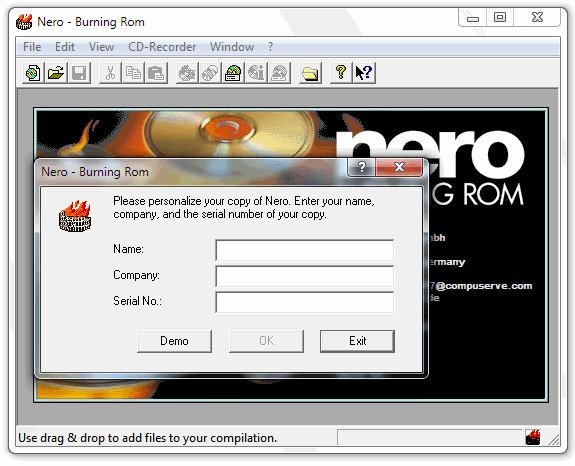Click the greyed OK button
Viewport: 575px width, 466px height.
click(x=267, y=341)
